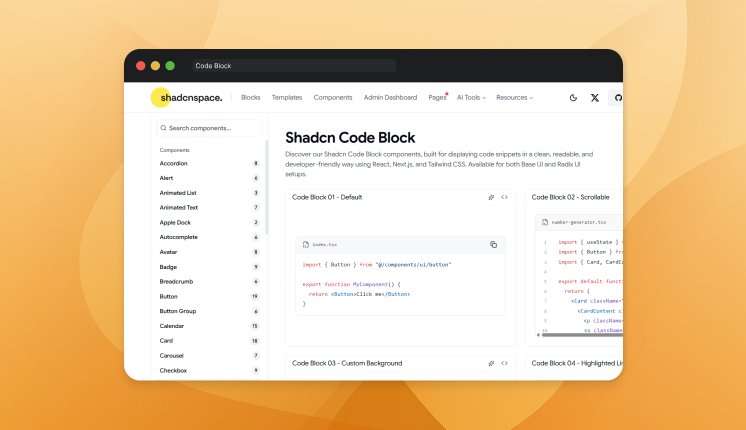Viewport: 746px width, 430px height.
Task: Click sparkle icon on Code Block 01
Action: tap(491, 197)
